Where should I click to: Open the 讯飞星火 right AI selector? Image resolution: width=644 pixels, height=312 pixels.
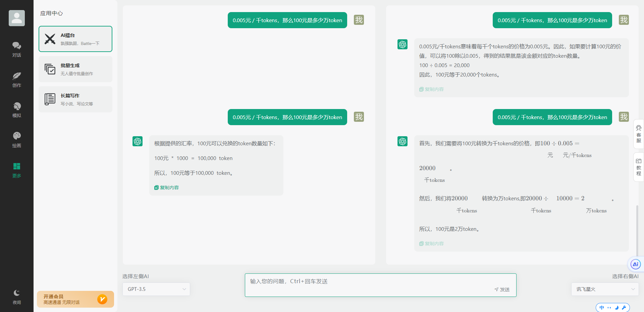pos(605,289)
